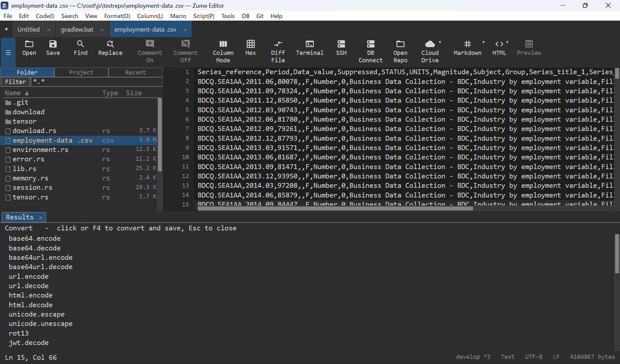The image size is (620, 364).
Task: Switch to the Untitled tab
Action: [x=28, y=29]
